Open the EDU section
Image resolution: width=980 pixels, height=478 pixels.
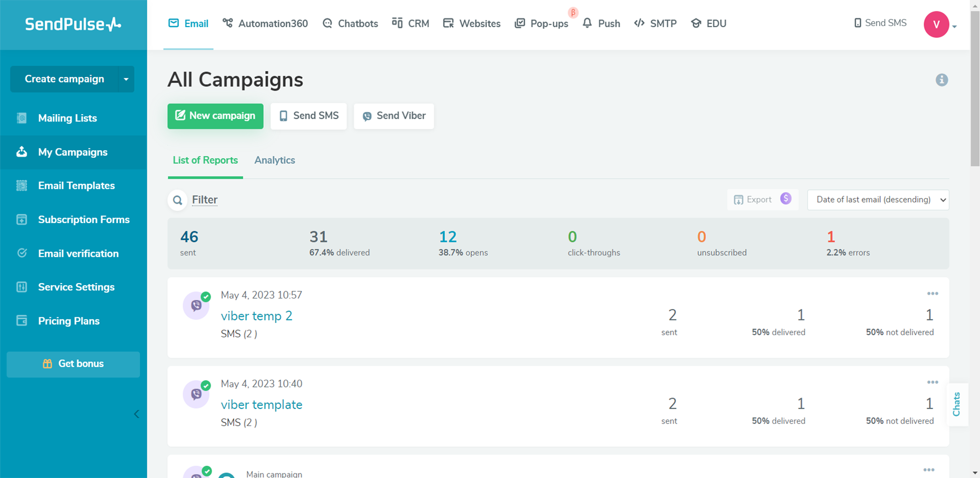click(708, 23)
